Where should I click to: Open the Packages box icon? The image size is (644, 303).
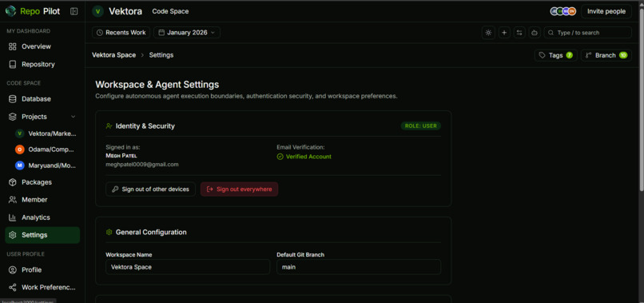pos(13,182)
